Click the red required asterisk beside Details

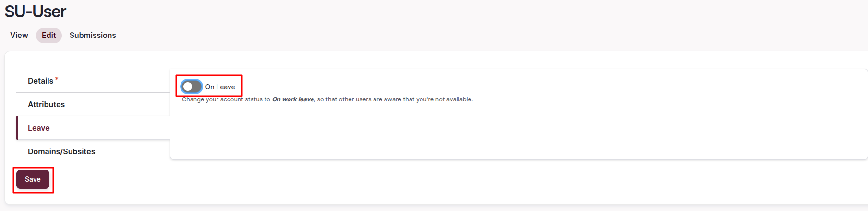pos(57,79)
